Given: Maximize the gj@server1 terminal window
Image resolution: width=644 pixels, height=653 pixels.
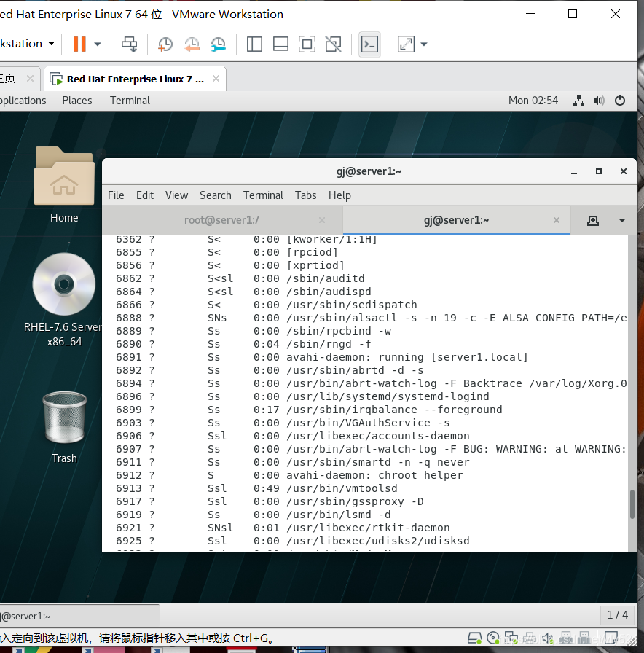Looking at the screenshot, I should coord(599,171).
